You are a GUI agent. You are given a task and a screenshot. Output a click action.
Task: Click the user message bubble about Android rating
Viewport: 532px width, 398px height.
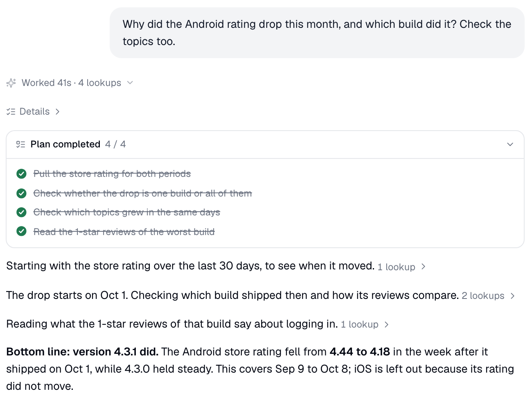[x=317, y=33]
